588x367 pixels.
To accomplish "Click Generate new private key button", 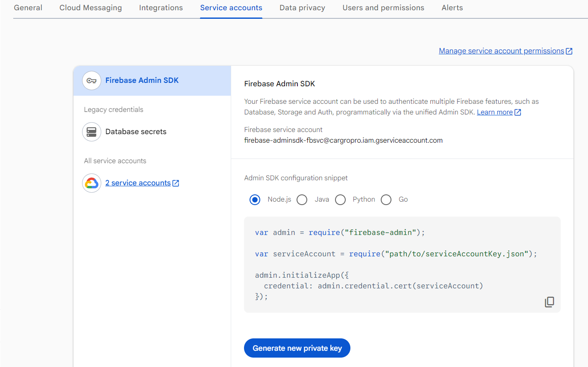I will pos(297,348).
